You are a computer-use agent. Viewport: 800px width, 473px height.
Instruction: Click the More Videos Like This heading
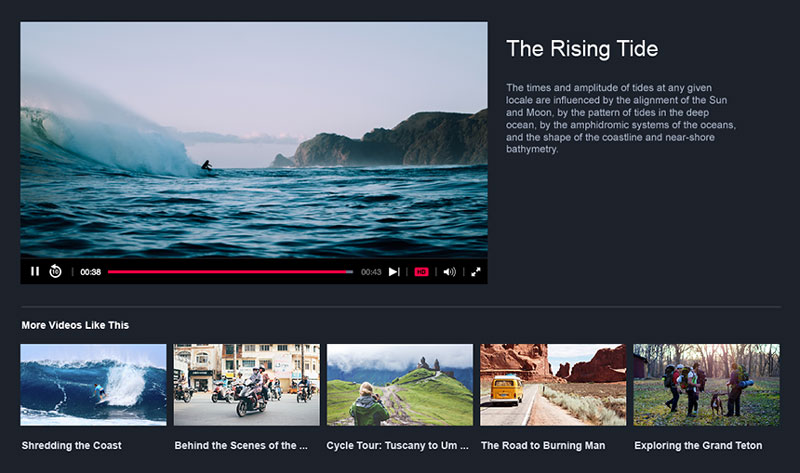coord(75,325)
